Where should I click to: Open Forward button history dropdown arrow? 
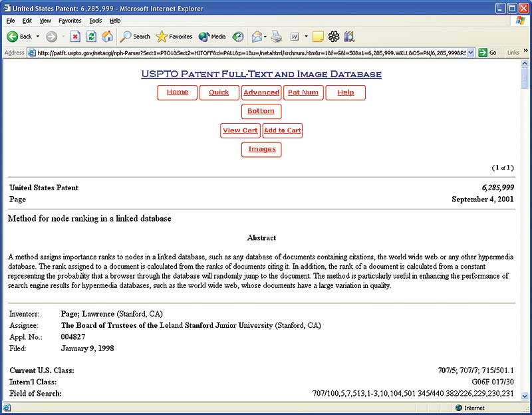point(63,37)
